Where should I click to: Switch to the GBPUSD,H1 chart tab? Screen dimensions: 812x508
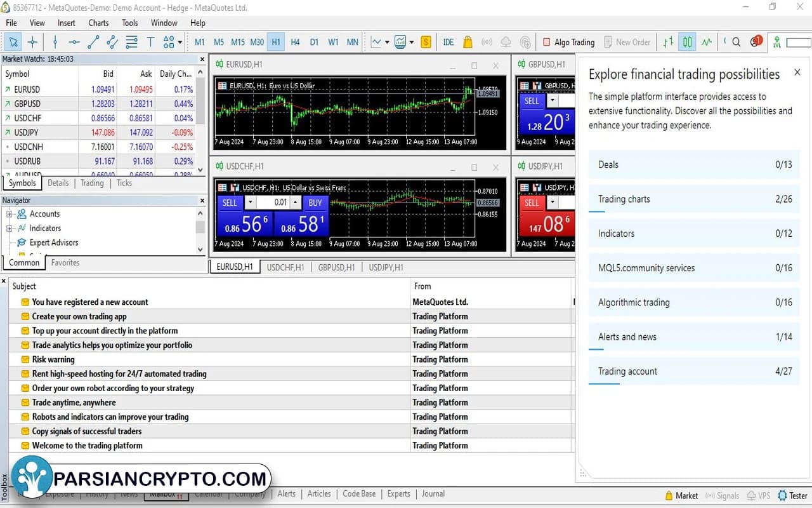coord(336,267)
